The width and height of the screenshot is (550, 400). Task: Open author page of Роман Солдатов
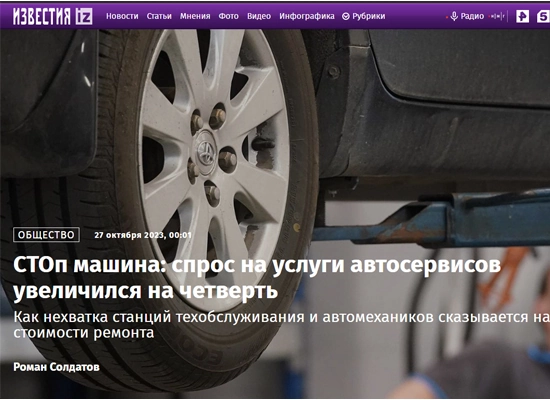tap(56, 367)
